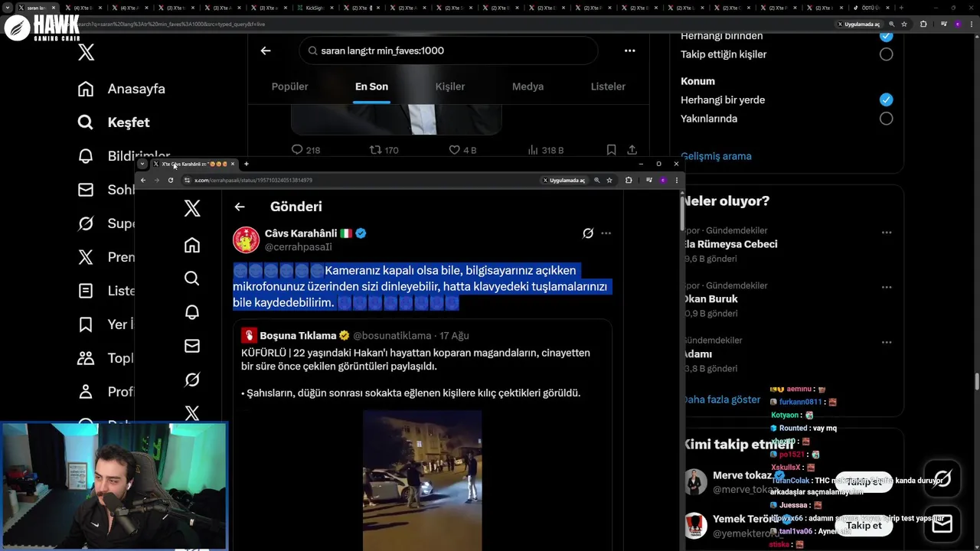980x551 pixels.
Task: Open bookmarks icon in background sidebar
Action: tap(86, 324)
